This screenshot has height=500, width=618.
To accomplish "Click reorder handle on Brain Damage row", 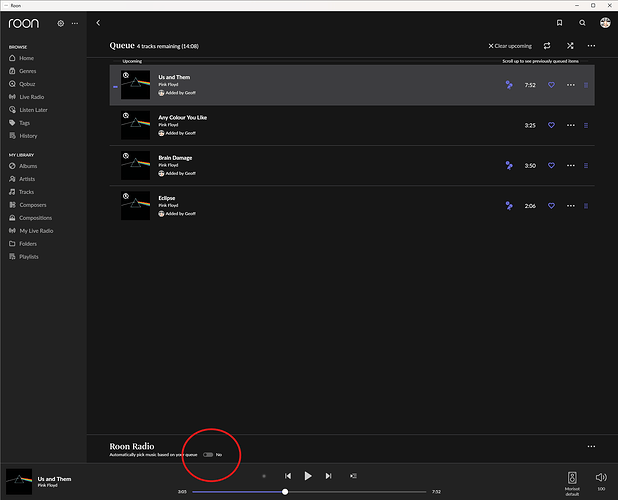I will pyautogui.click(x=586, y=165).
